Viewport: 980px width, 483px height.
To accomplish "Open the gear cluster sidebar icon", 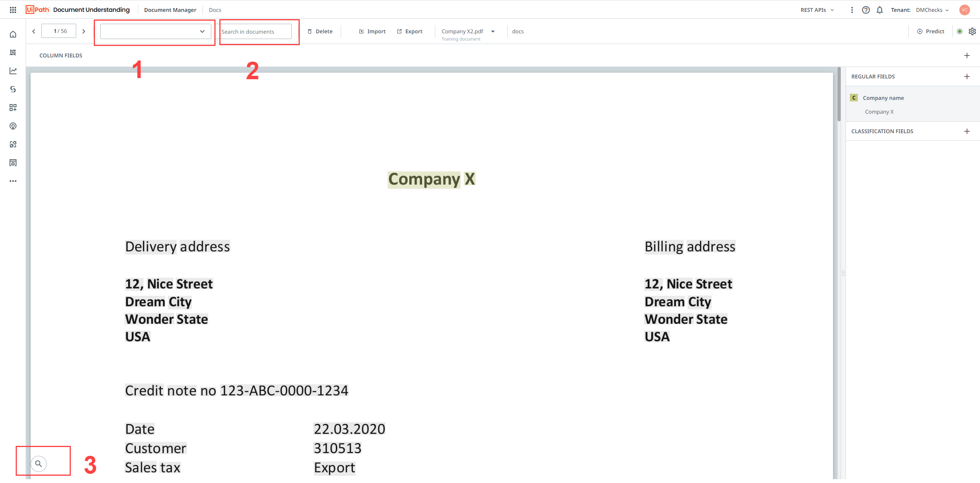I will point(13,144).
